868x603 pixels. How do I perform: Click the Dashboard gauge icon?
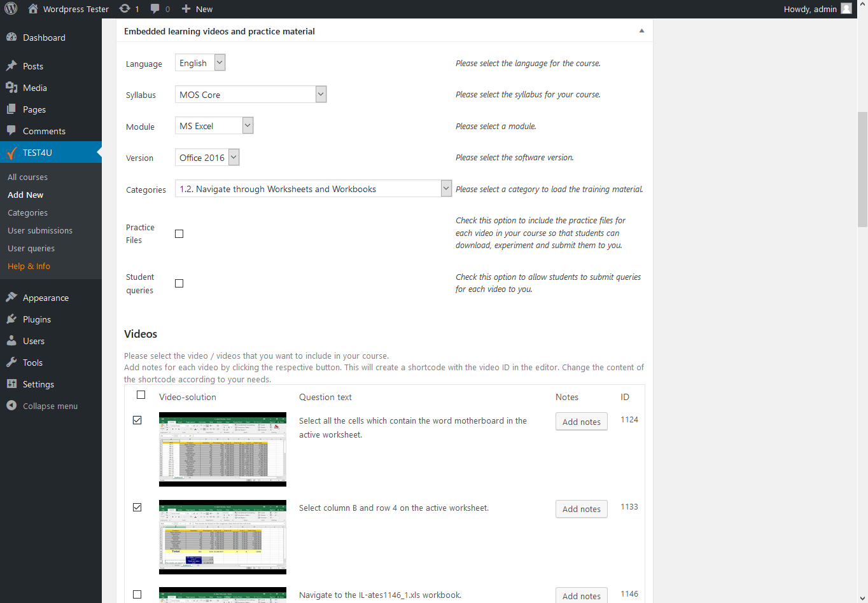click(11, 37)
